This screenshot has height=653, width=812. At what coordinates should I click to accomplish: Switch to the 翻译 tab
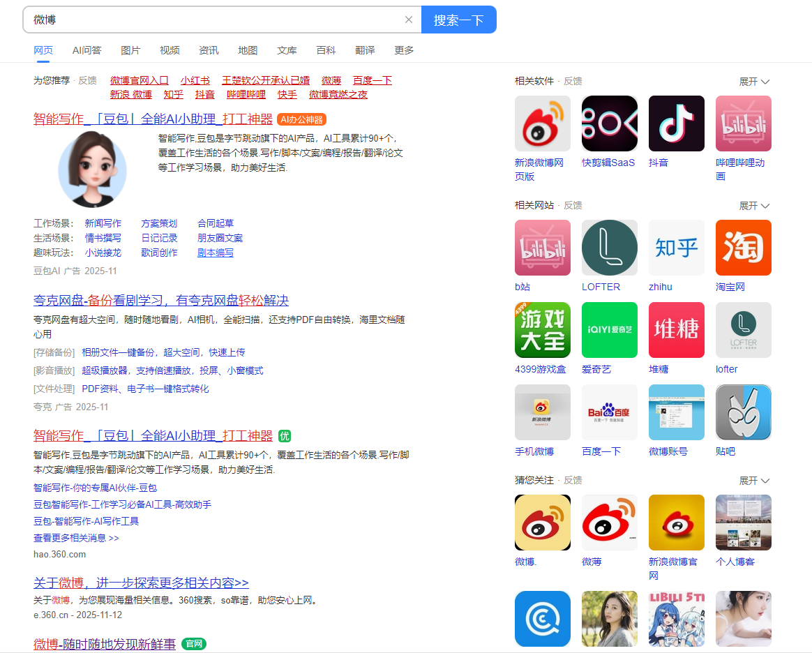coord(365,50)
